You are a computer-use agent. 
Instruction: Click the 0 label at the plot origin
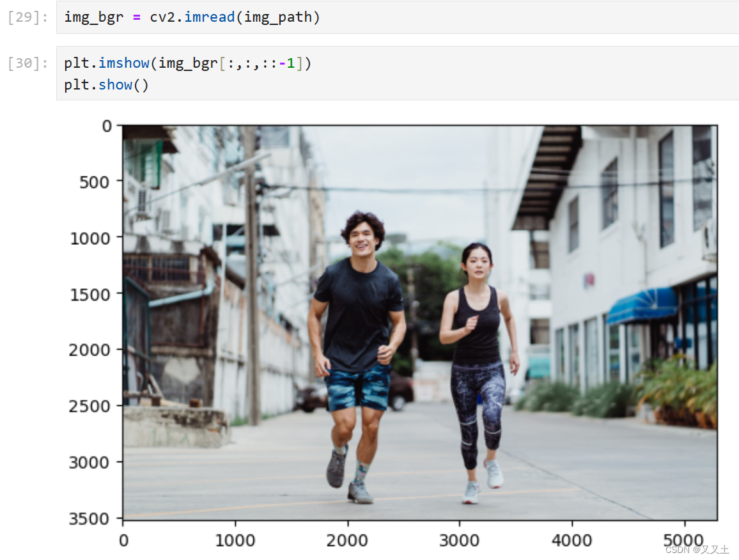[x=123, y=541]
